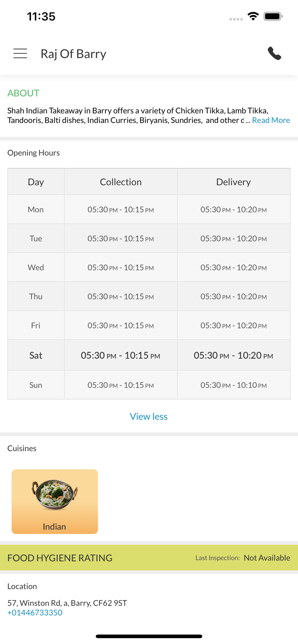The width and height of the screenshot is (298, 644).
Task: Tap the Sun delivery time cell
Action: (x=233, y=385)
